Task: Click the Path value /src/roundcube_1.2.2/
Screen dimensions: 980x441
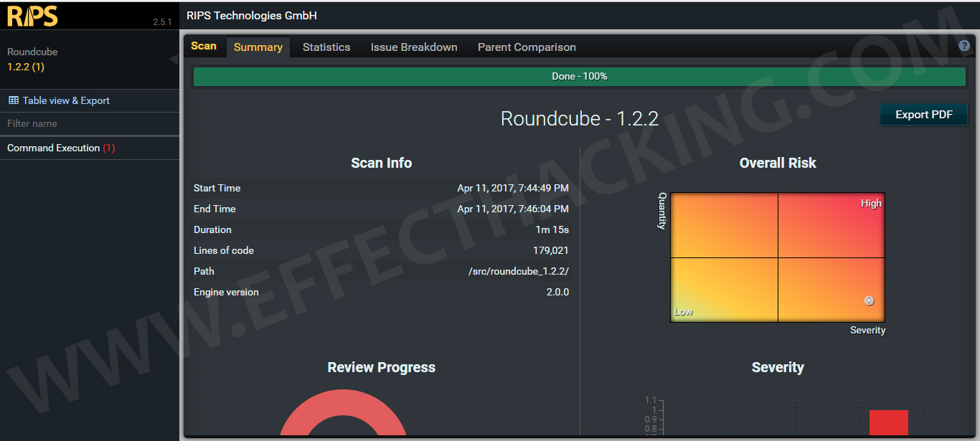Action: pyautogui.click(x=519, y=271)
